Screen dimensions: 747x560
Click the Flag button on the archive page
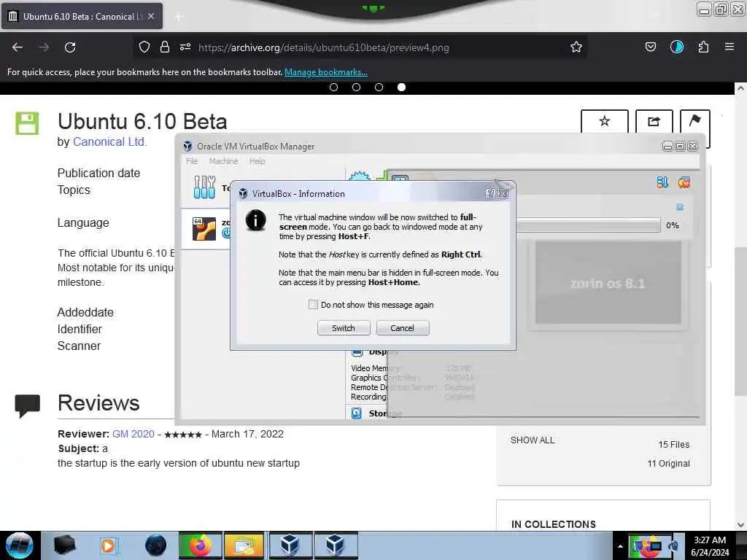tap(695, 121)
